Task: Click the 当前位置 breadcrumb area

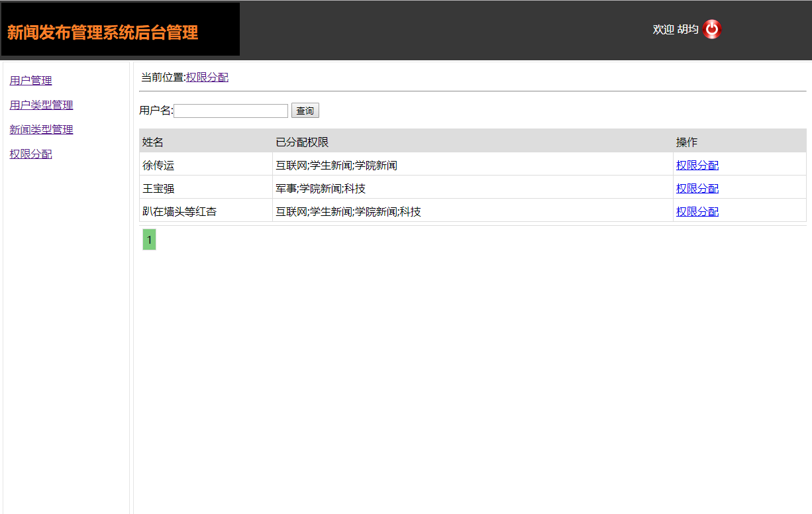Action: (x=160, y=77)
